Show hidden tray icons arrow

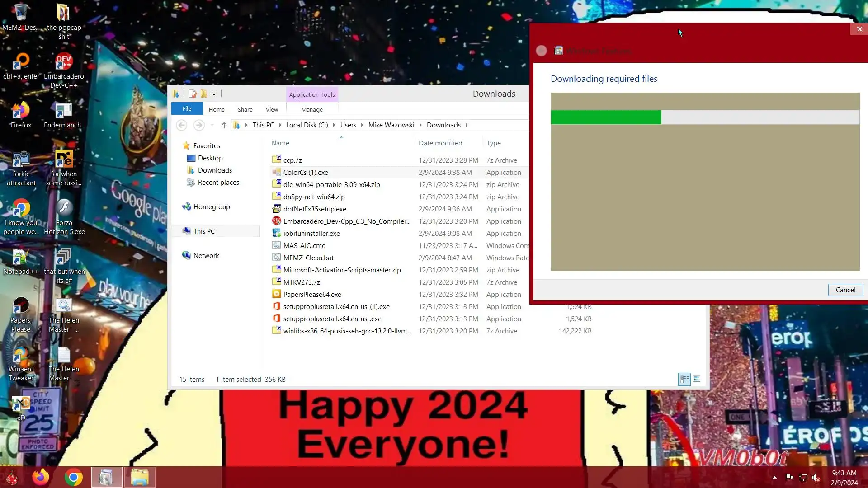pyautogui.click(x=774, y=477)
